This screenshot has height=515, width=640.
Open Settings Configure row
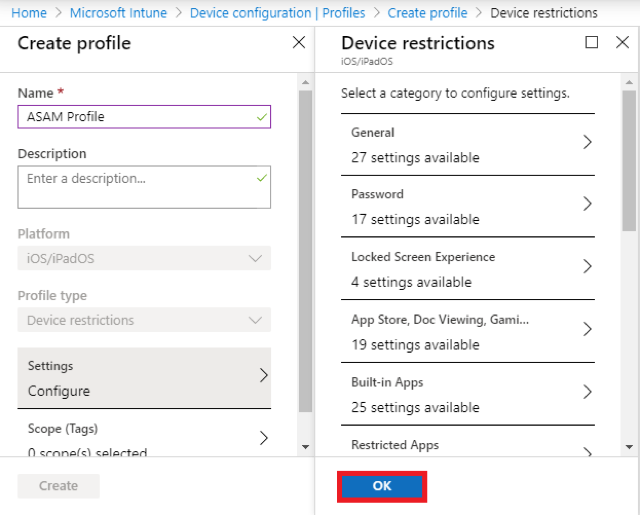coord(144,378)
